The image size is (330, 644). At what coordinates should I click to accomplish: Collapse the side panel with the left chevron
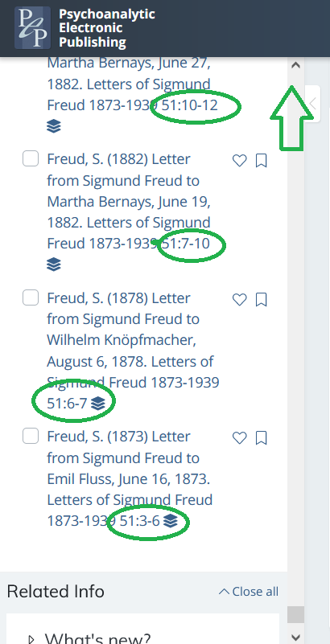pos(312,104)
